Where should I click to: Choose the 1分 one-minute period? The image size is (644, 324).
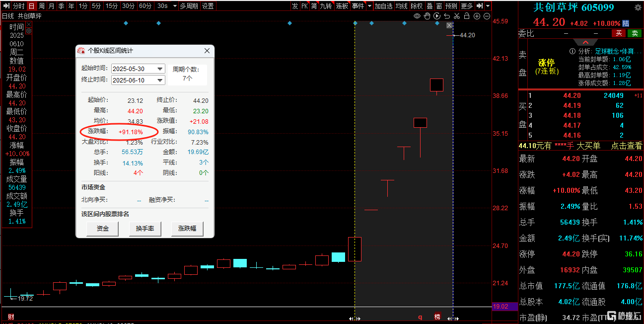point(83,6)
